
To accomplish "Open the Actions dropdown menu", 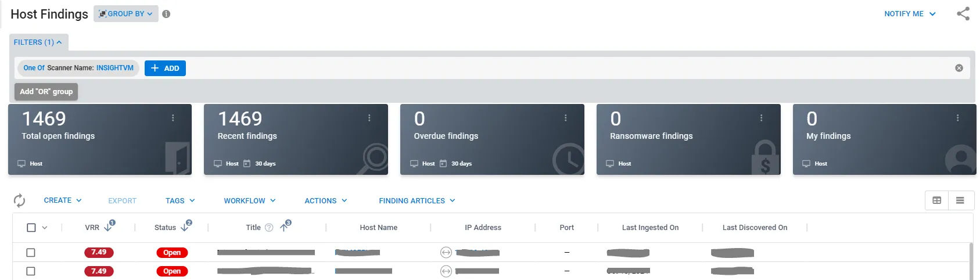I will pos(326,201).
